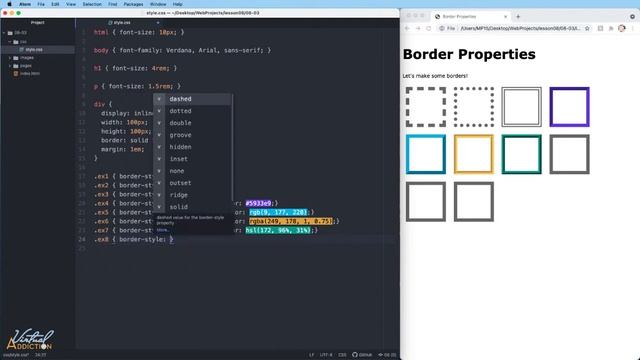Select 'solid' in the autocomplete popup

coord(192,207)
